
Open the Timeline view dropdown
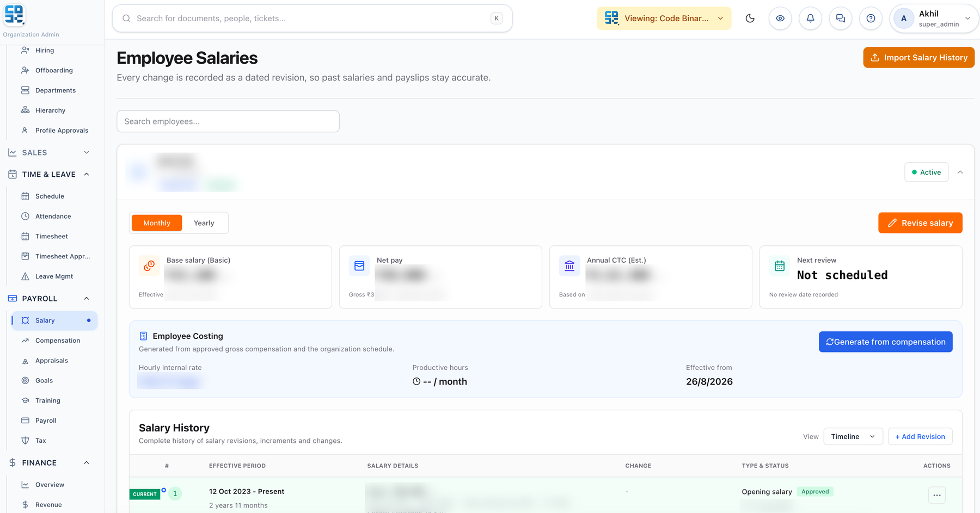click(853, 436)
